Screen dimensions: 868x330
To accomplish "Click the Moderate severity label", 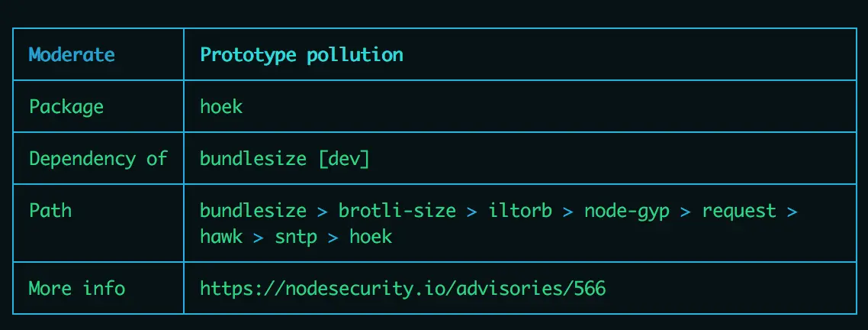I will click(x=72, y=55).
